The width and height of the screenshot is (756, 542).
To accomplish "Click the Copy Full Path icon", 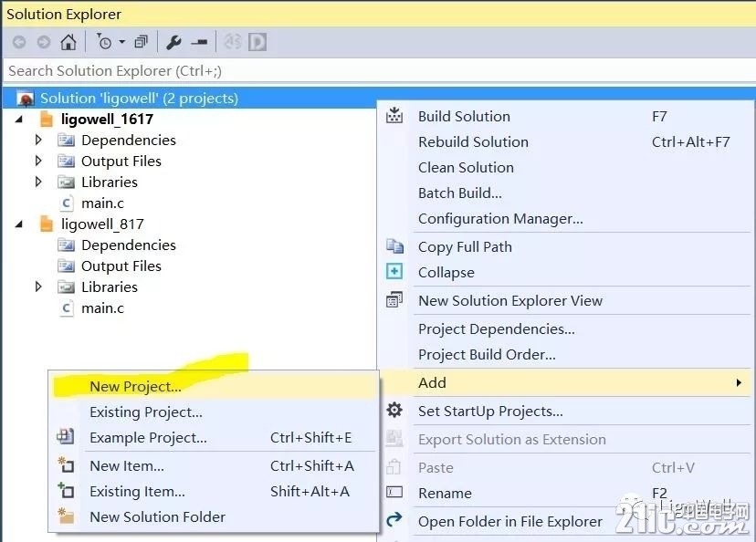I will (x=395, y=246).
